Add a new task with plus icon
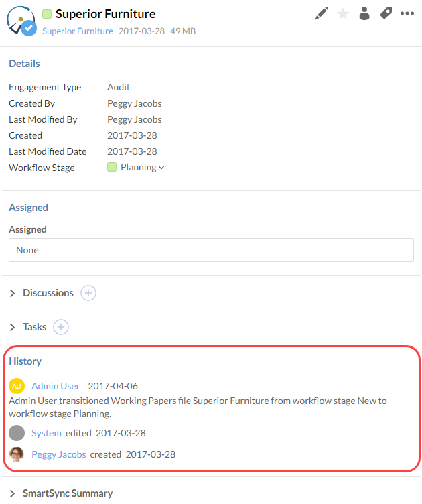This screenshot has width=422, height=504. point(61,327)
